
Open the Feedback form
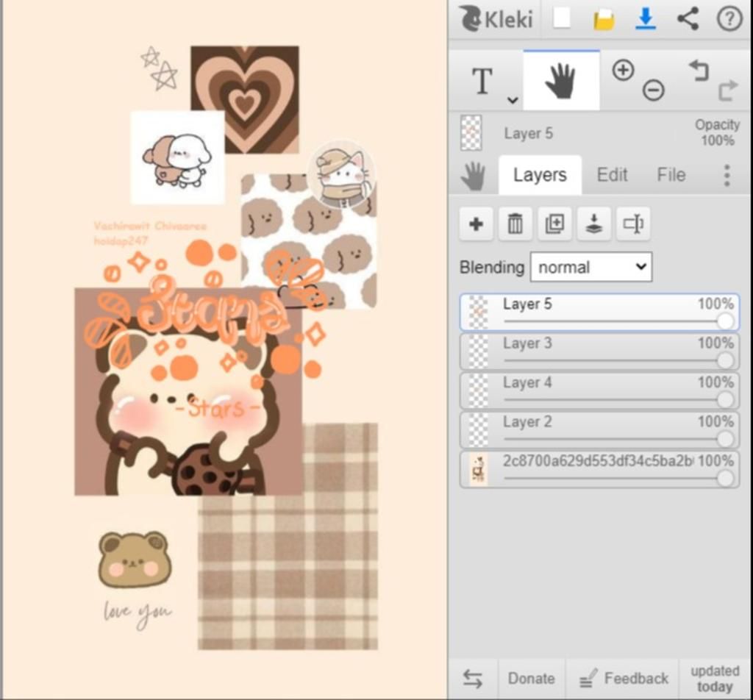[x=624, y=679]
